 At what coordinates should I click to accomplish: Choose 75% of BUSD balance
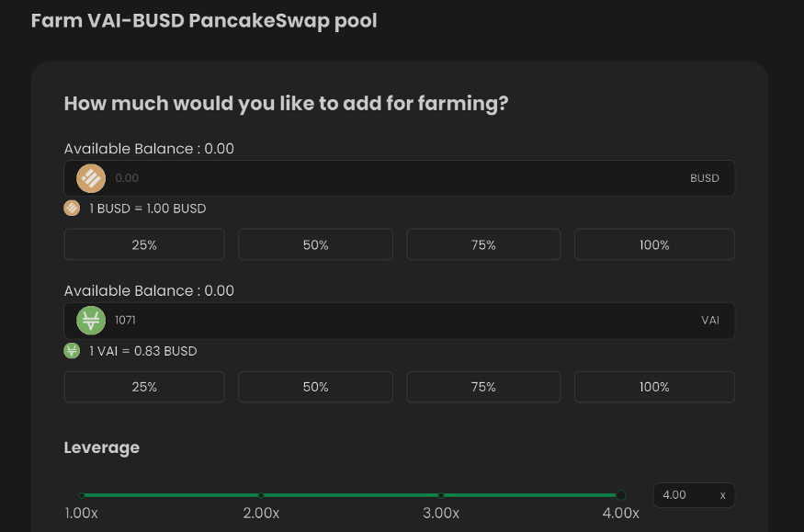tap(483, 244)
